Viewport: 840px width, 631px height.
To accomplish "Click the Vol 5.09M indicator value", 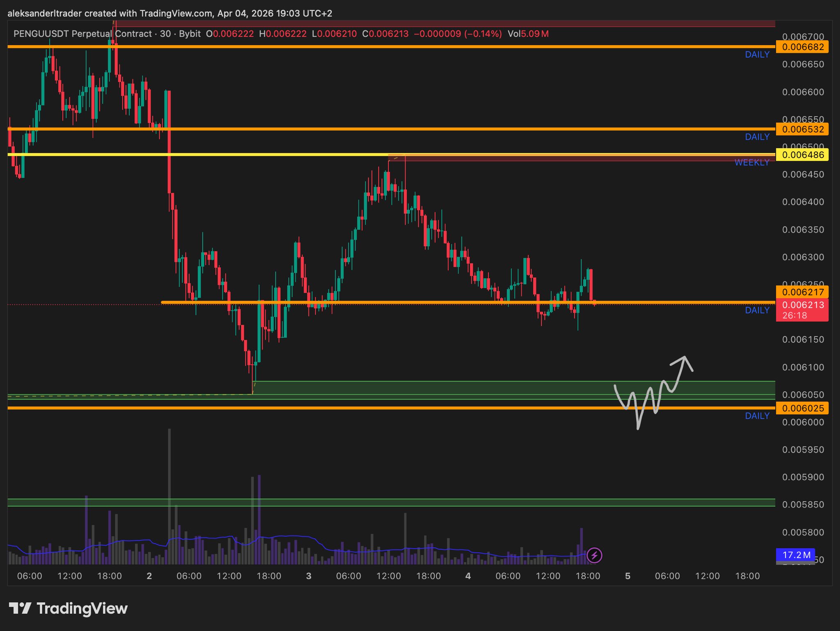I will coord(528,34).
